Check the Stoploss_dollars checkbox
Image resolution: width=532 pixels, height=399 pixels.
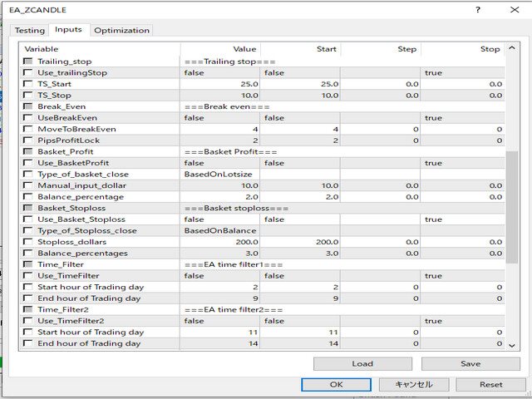point(28,242)
